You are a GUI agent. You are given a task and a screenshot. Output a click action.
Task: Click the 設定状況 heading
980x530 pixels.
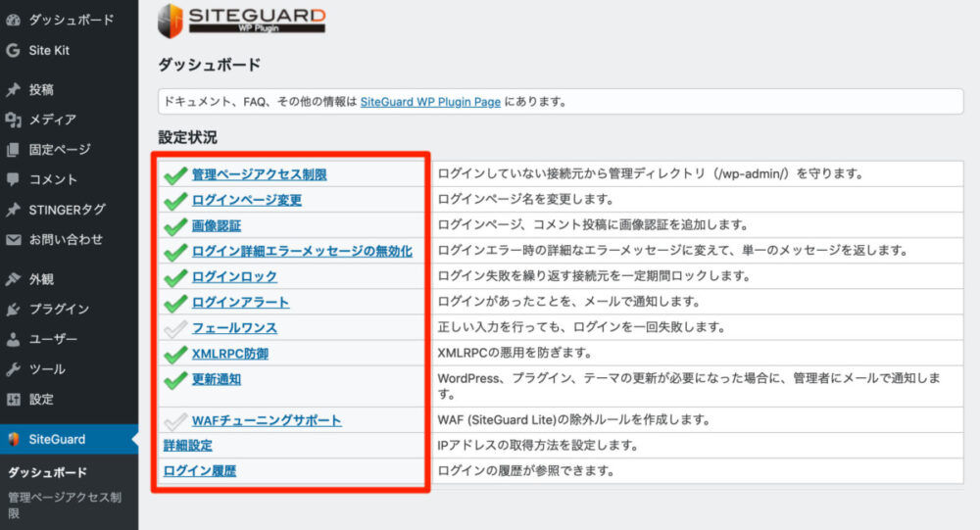coord(187,137)
